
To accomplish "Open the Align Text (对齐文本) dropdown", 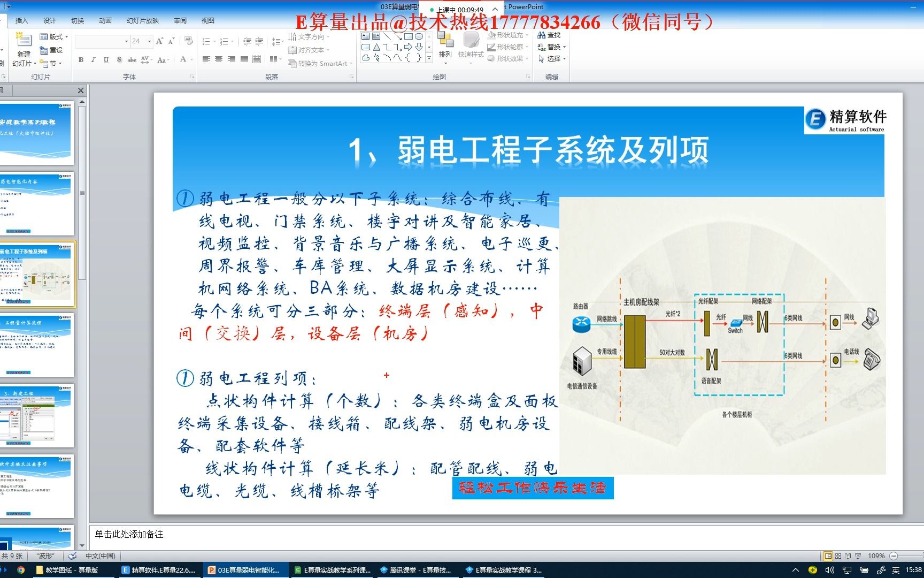I will click(309, 50).
